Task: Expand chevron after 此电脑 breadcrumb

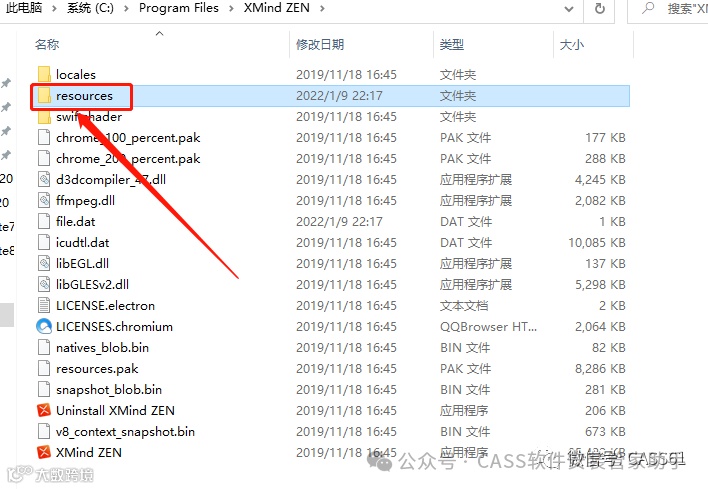Action: coord(54,8)
